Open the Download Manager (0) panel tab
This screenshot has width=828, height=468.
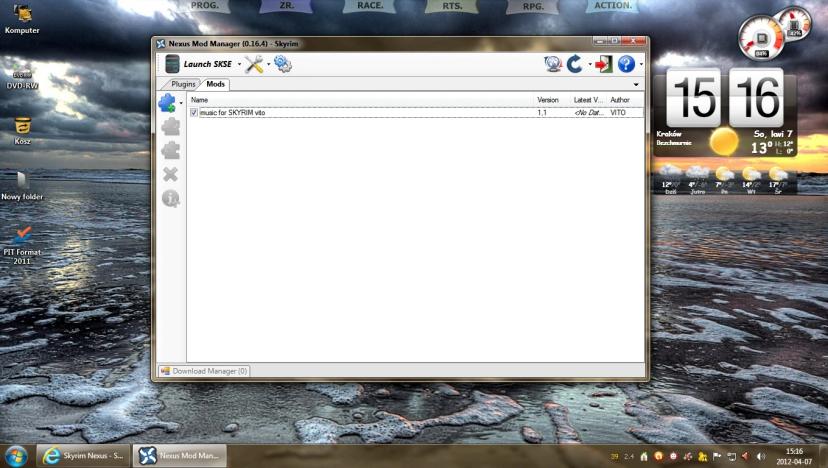tap(204, 371)
